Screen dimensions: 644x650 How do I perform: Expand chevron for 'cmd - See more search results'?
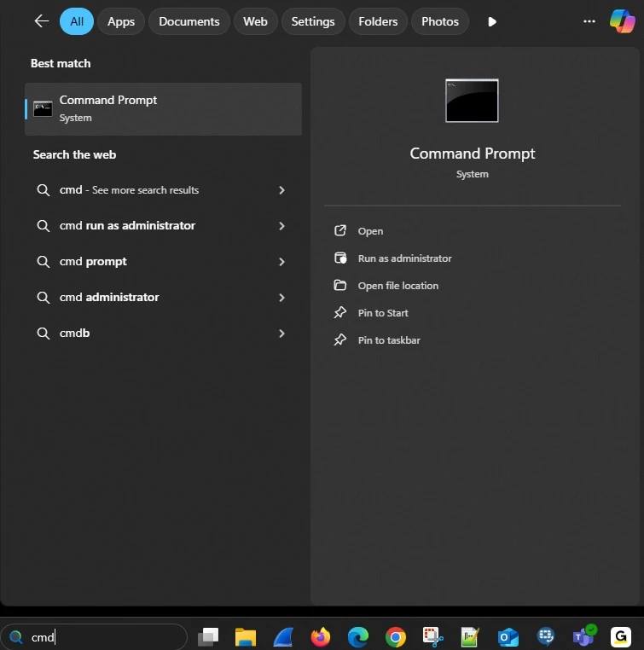(281, 190)
